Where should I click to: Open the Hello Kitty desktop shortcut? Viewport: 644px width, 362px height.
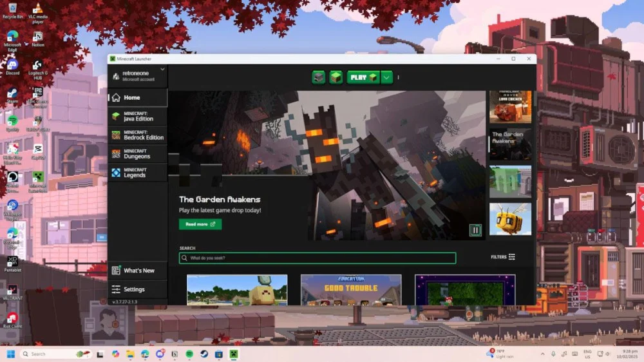(x=12, y=154)
